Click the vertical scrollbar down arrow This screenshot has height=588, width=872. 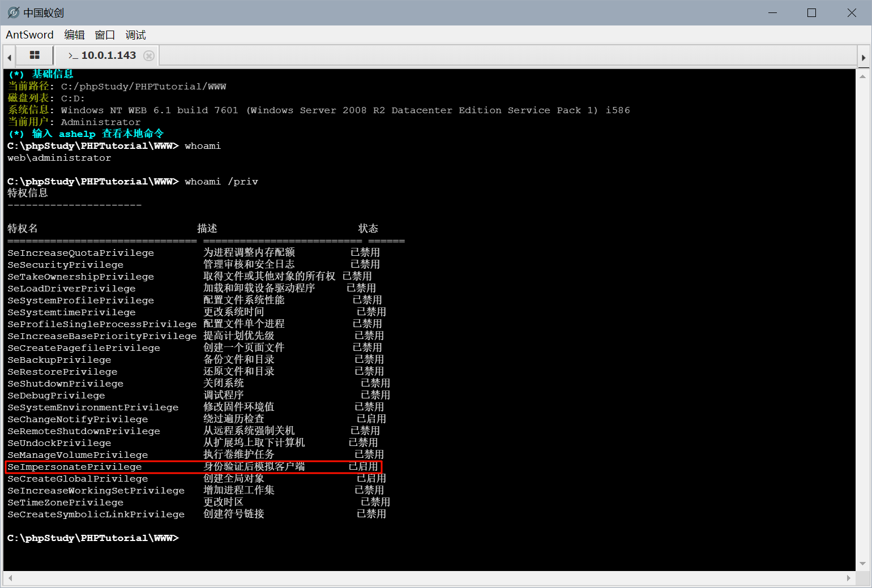pyautogui.click(x=863, y=564)
